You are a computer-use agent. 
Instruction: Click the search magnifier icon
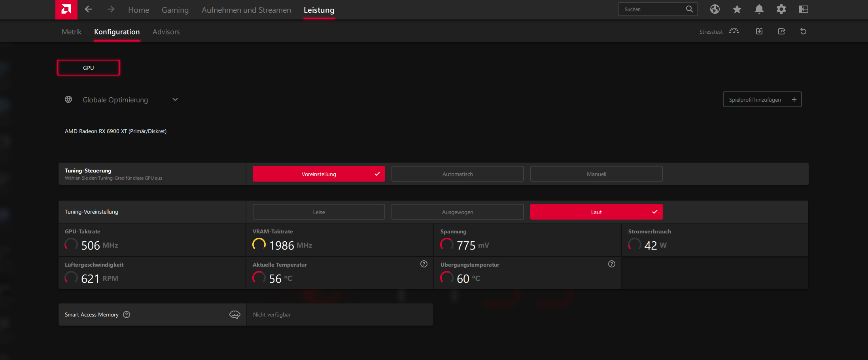pyautogui.click(x=689, y=9)
